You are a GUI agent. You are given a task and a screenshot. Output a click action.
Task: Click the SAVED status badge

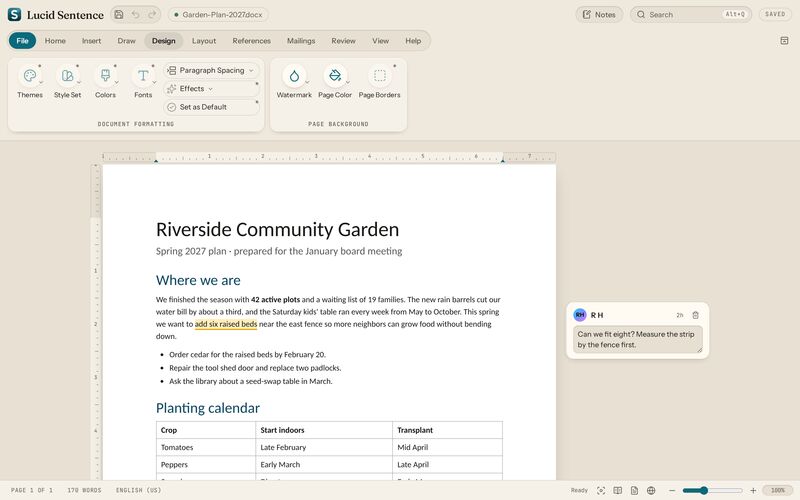(x=775, y=14)
